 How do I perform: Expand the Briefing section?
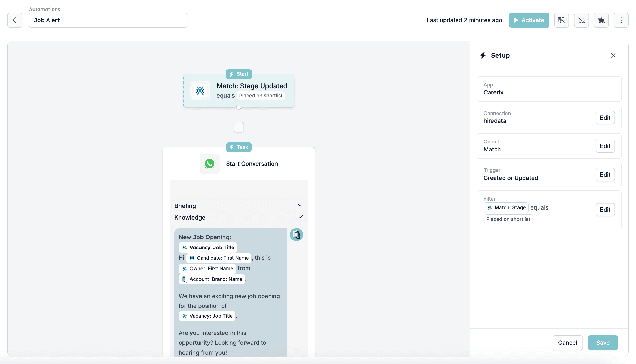click(x=239, y=206)
